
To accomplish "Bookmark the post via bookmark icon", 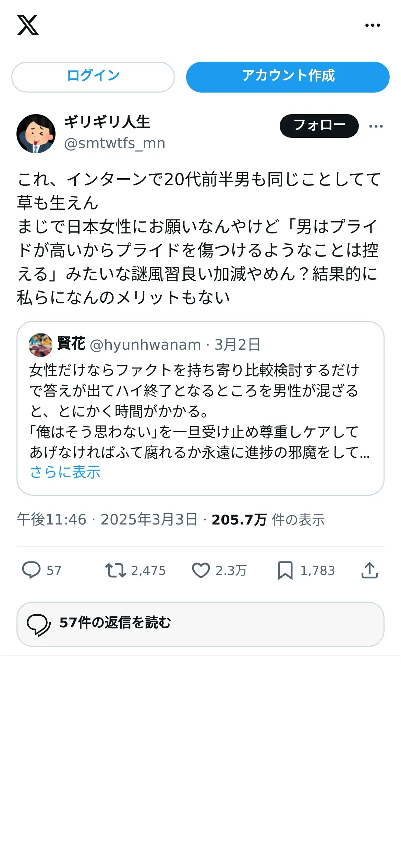I will point(285,570).
